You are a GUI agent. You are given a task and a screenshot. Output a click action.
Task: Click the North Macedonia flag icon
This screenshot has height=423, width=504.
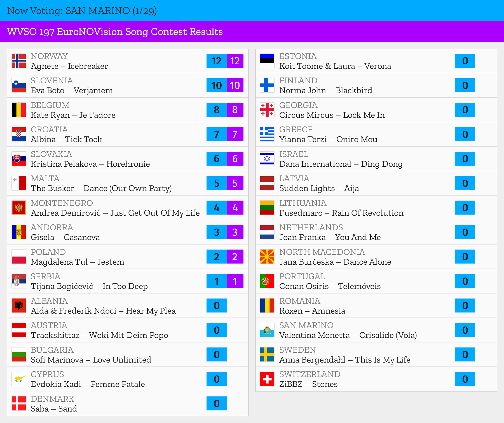(267, 257)
